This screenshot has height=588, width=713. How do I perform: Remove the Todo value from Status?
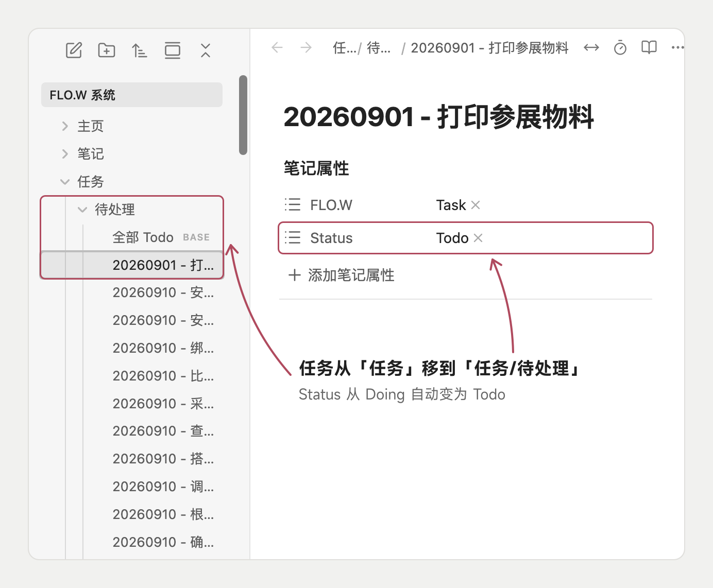click(478, 238)
